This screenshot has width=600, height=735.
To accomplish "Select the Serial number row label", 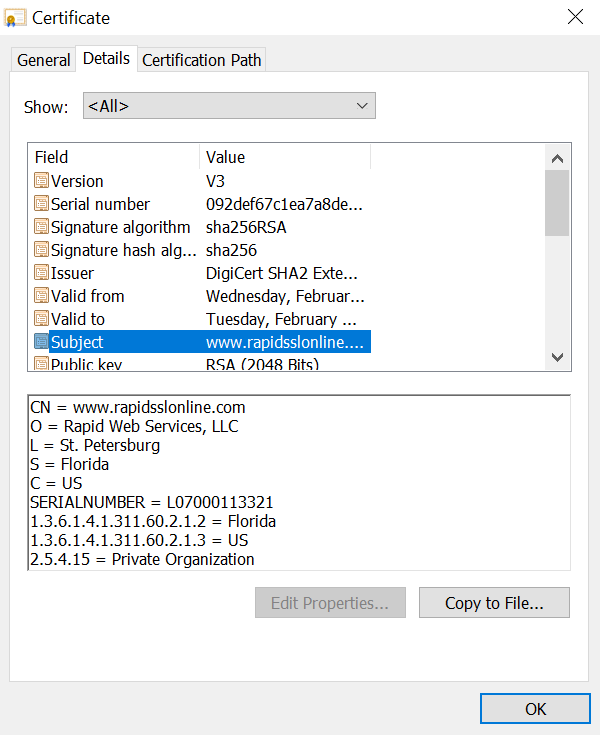I will (100, 204).
